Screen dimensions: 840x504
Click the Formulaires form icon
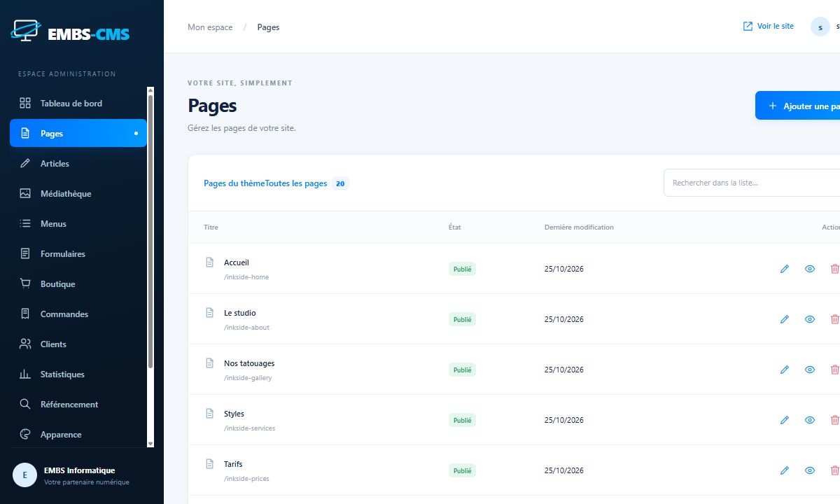click(25, 253)
